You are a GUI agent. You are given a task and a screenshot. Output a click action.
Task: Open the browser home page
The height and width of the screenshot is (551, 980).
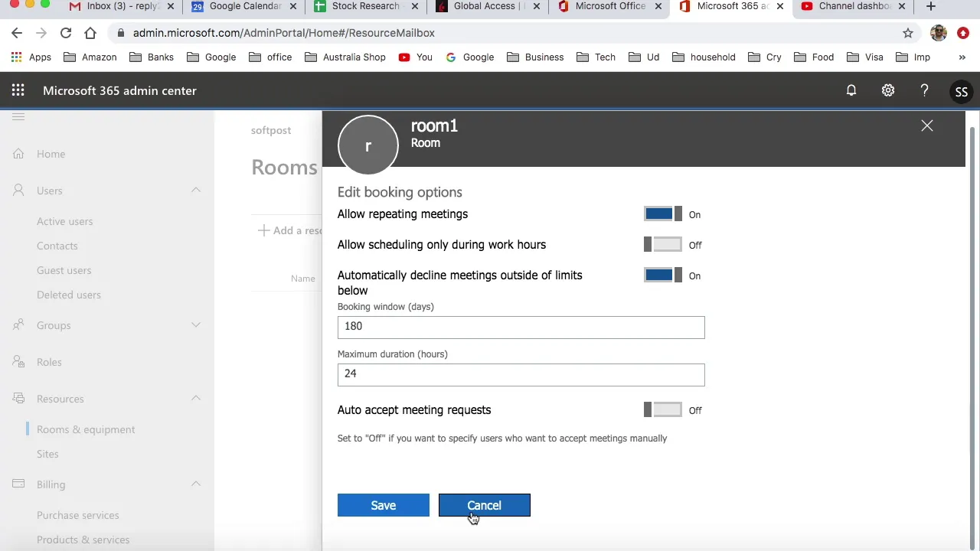click(90, 33)
